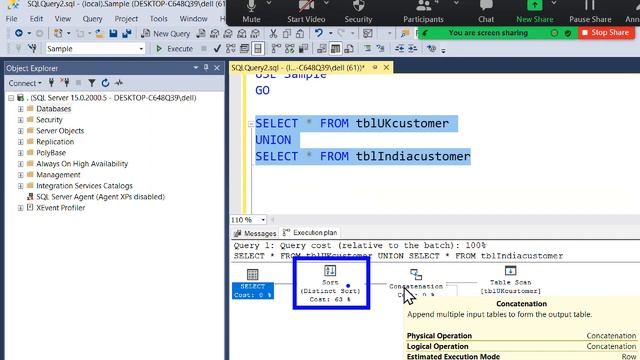This screenshot has height=360, width=640.
Task: Expand the Management node
Action: [x=20, y=175]
